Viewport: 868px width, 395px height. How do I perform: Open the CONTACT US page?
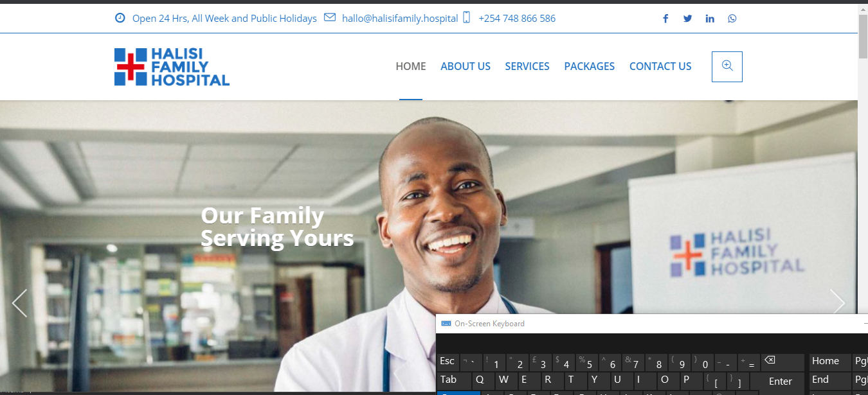click(x=660, y=66)
